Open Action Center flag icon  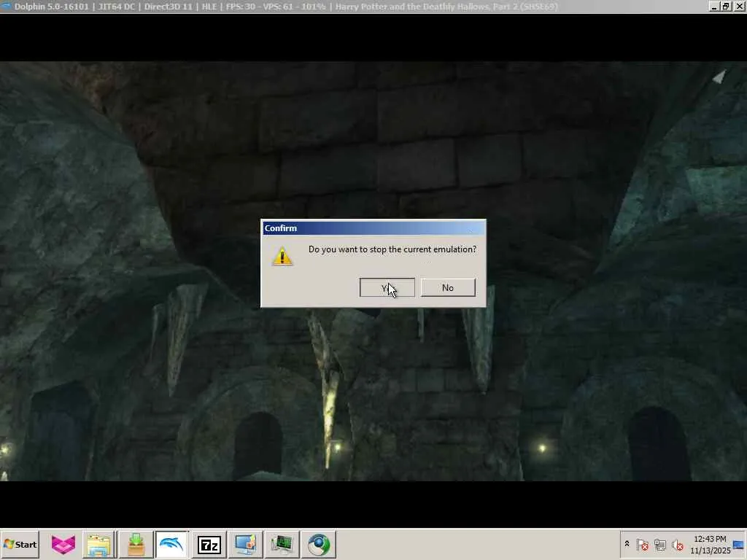point(642,544)
